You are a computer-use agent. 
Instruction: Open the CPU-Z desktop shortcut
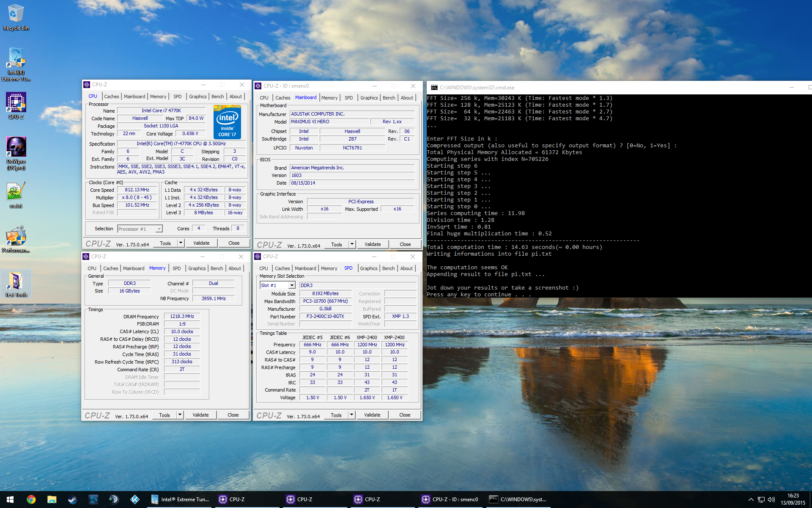pyautogui.click(x=16, y=106)
